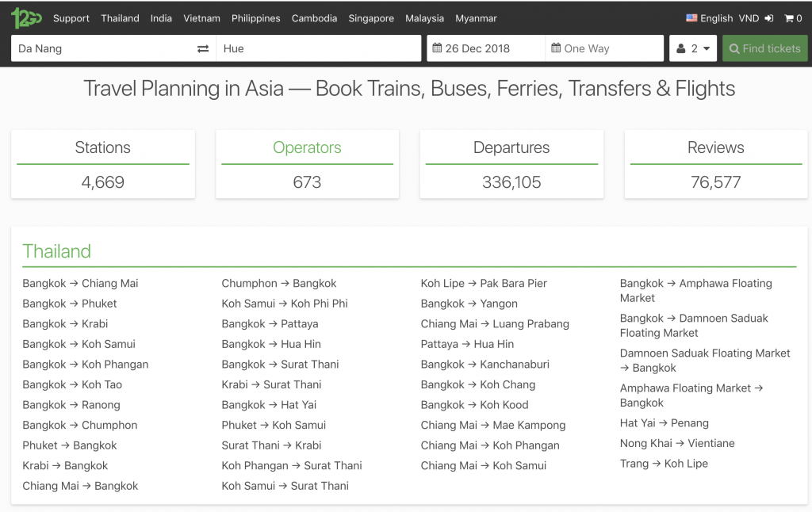Screen dimensions: 812x512
Task: Open the Bangkok → Hua Hin route
Action: [x=271, y=344]
